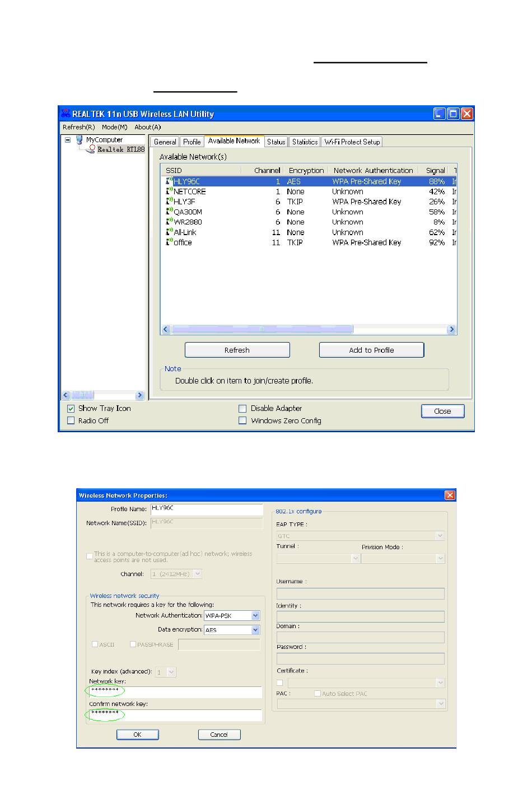
Task: Maximize the REALTEK Wireless LAN Utility window
Action: tap(453, 114)
